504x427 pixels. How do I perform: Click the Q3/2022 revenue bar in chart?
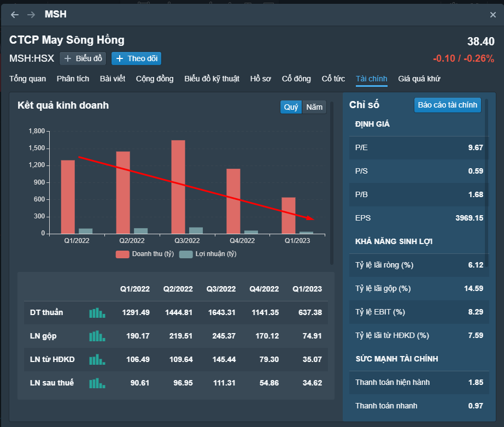pos(178,187)
